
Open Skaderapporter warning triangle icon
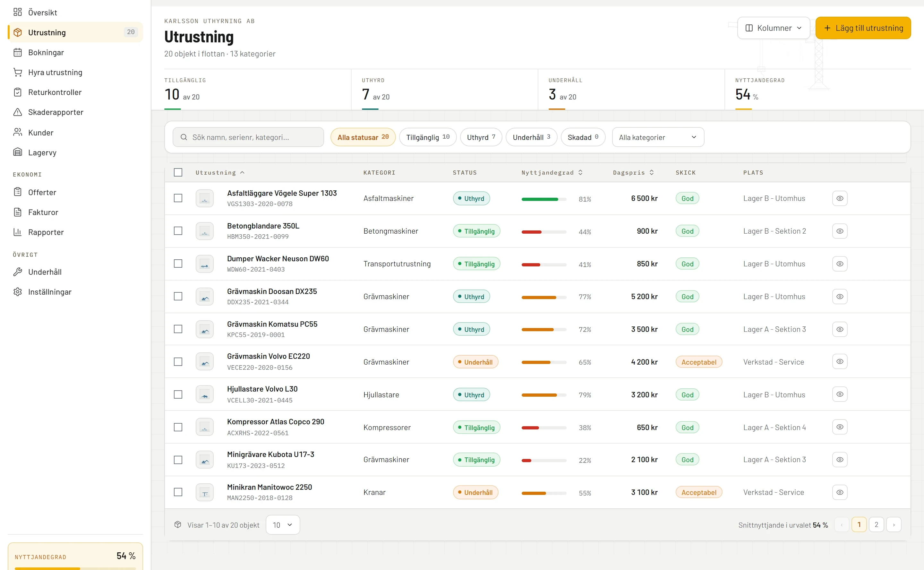coord(18,112)
